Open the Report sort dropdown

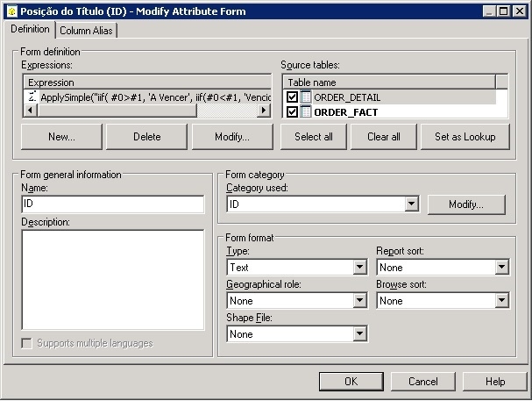point(501,267)
